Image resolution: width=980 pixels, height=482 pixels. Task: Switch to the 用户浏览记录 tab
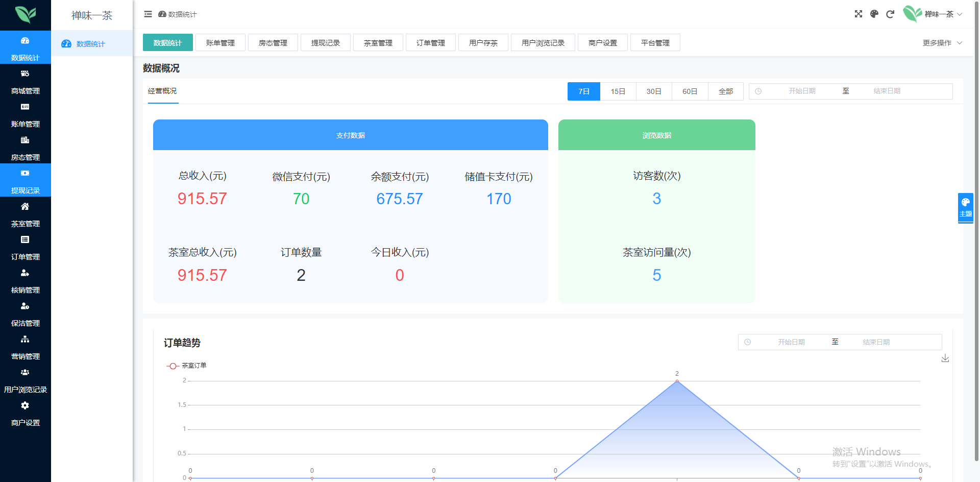click(x=543, y=43)
